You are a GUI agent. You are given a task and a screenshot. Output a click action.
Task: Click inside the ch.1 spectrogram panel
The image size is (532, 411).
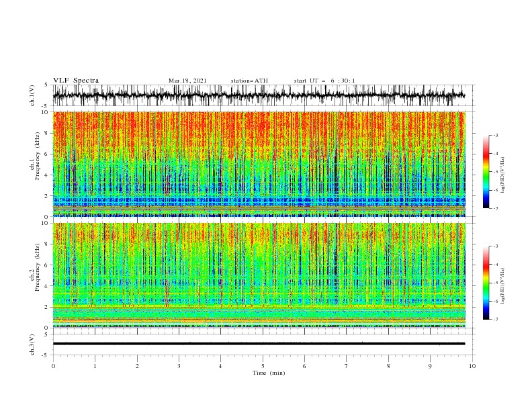pyautogui.click(x=259, y=164)
